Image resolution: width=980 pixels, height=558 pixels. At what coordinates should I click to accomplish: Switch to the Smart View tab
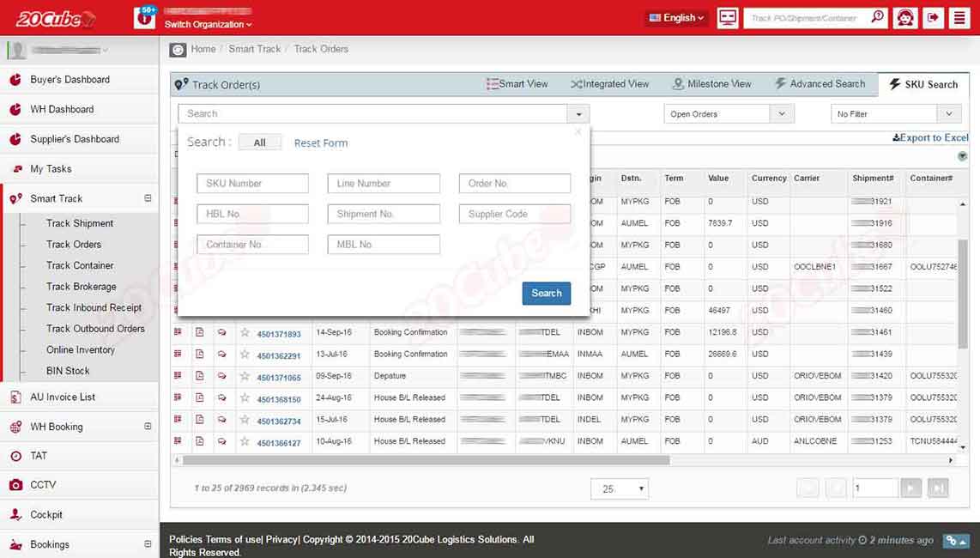coord(517,84)
